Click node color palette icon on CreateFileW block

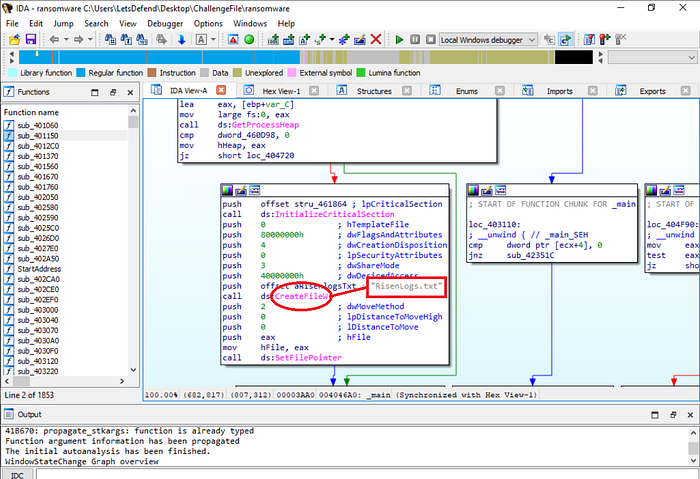[228, 191]
